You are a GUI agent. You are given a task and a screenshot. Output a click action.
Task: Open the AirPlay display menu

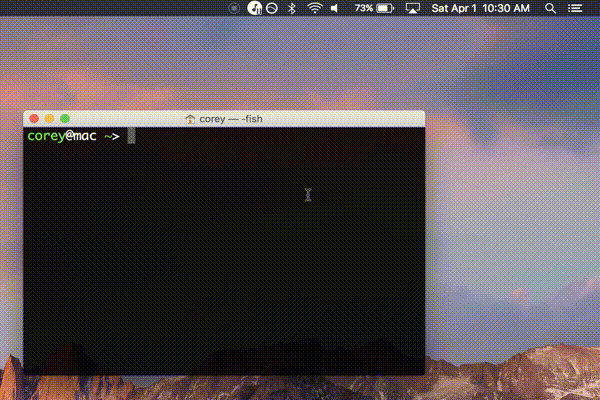pos(412,8)
